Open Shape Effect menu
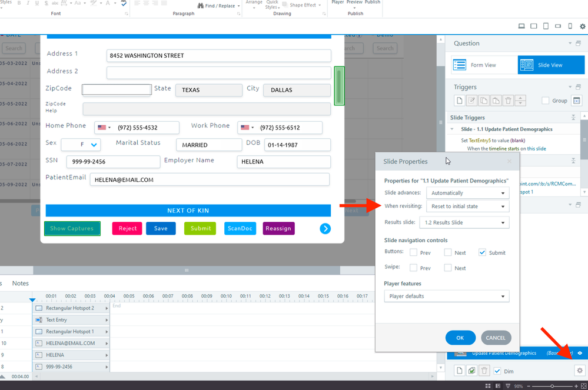Image resolution: width=588 pixels, height=390 pixels. click(x=303, y=5)
